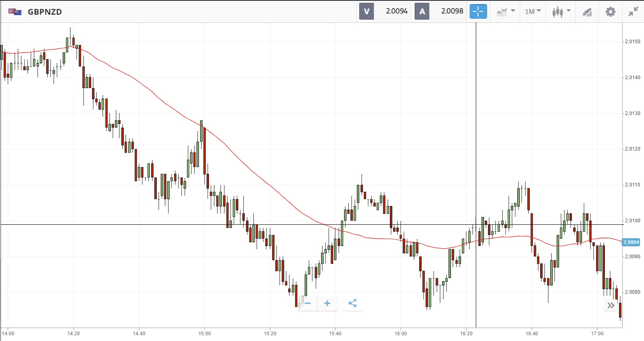Click the GBPNZD instrument name
644x341 pixels.
click(45, 12)
